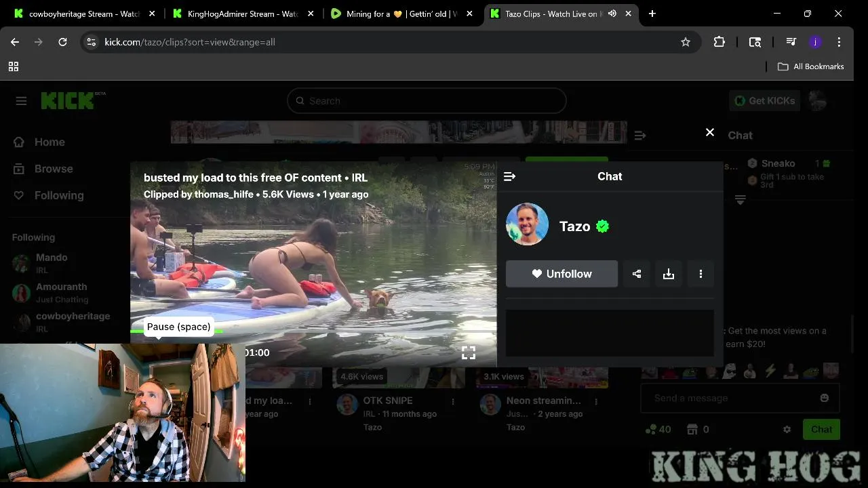Open OTK SNIPE clip options menu
This screenshot has height=488, width=868.
(x=453, y=401)
